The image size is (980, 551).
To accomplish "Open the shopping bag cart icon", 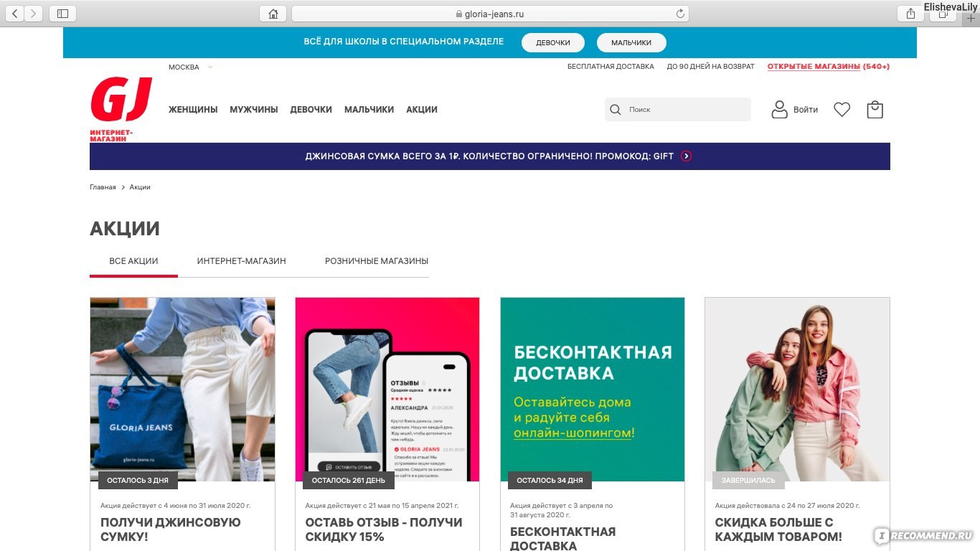I will click(875, 110).
